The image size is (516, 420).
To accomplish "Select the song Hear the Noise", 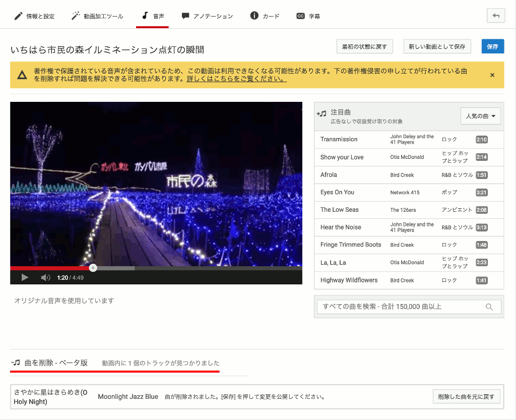I will 341,227.
